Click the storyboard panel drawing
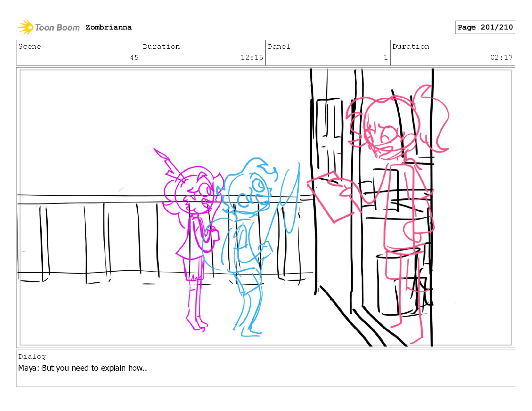 tap(266, 208)
